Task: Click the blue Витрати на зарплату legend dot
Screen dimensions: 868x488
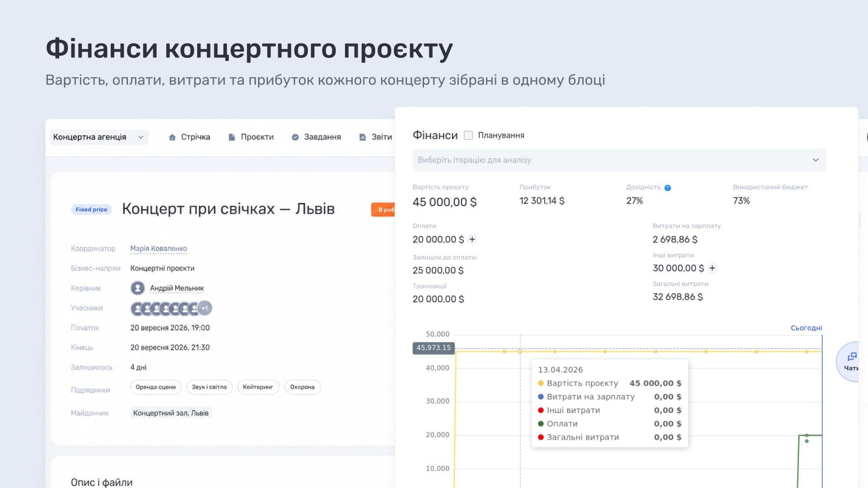Action: pos(541,397)
